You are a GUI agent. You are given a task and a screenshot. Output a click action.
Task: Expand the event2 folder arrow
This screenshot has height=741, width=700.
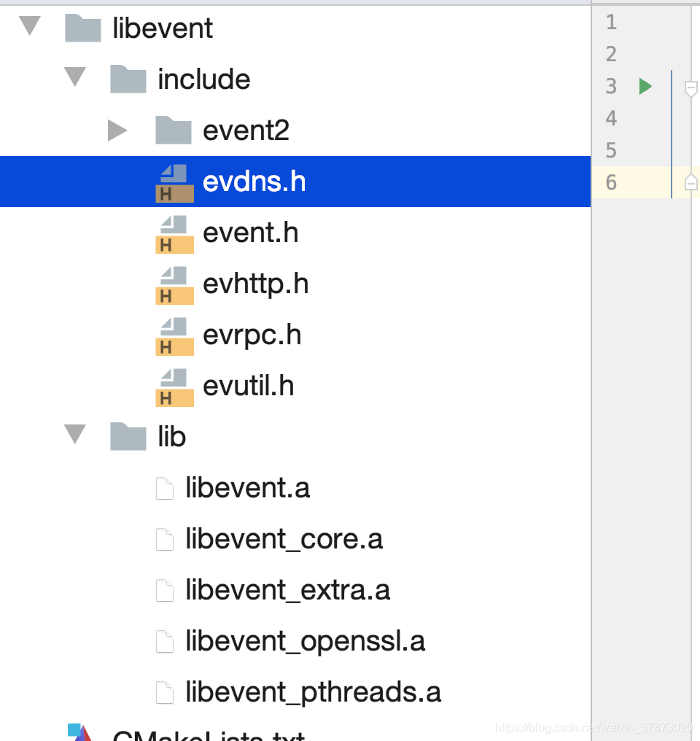117,131
